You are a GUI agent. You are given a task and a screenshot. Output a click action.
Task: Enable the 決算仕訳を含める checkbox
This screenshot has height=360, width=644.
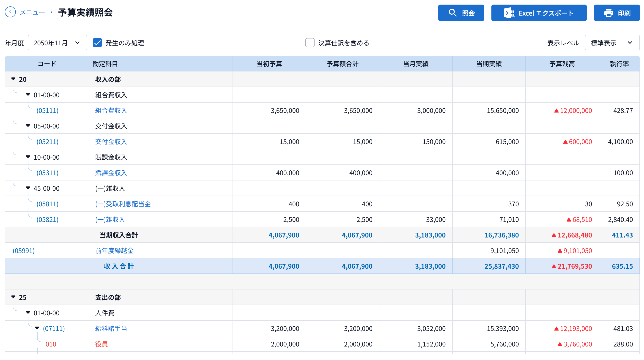tap(310, 43)
